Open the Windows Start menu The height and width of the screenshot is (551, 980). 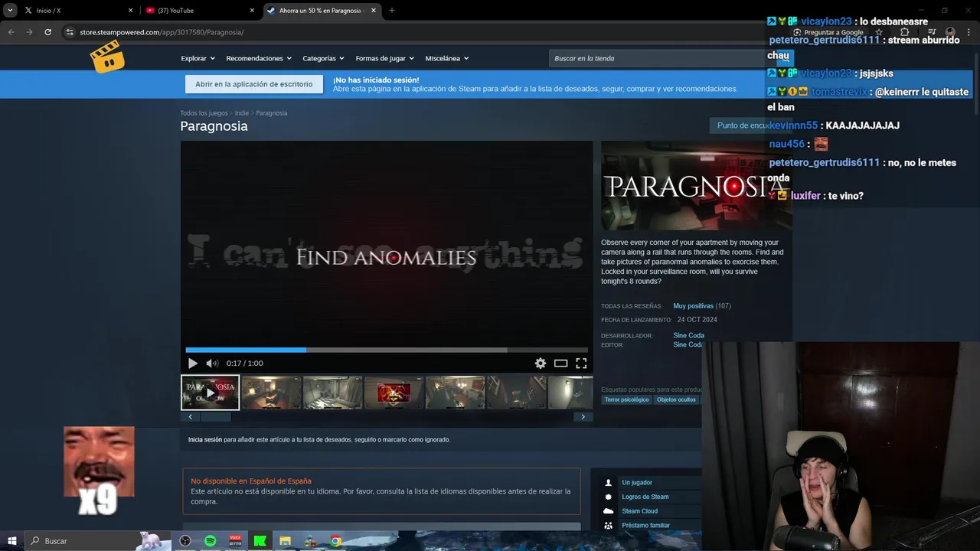pos(12,541)
